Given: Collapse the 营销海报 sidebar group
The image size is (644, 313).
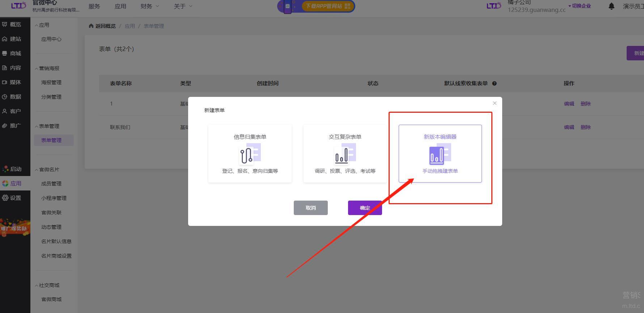Looking at the screenshot, I should pyautogui.click(x=47, y=68).
